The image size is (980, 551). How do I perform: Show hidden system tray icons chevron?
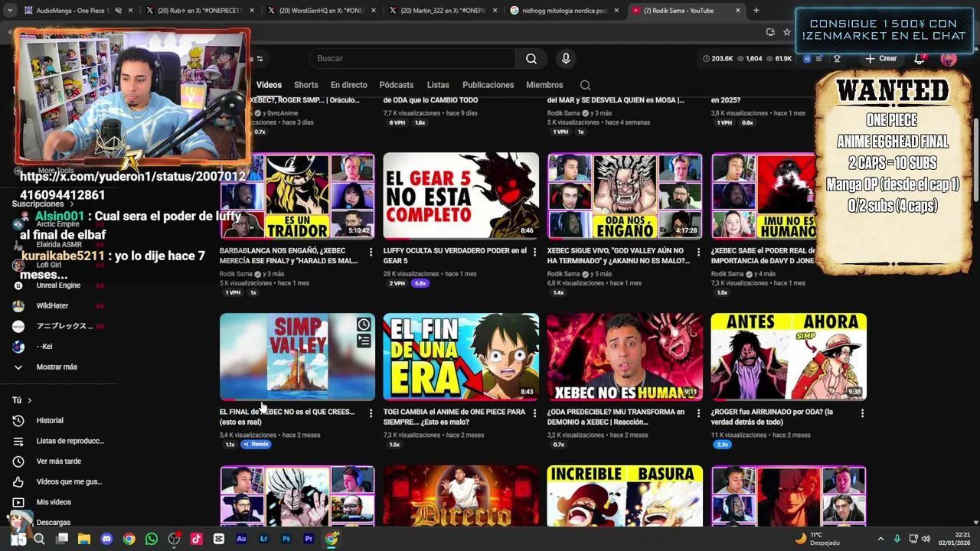(x=880, y=539)
